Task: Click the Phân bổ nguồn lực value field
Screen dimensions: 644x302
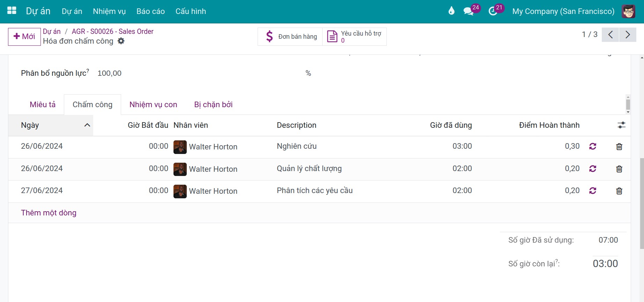Action: 199,73
